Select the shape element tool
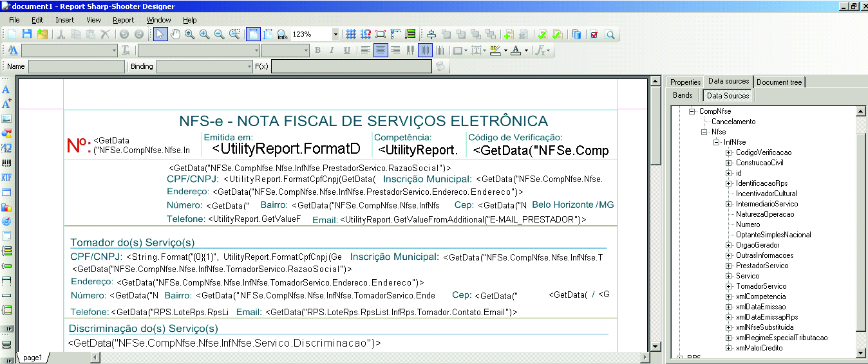 [6, 133]
